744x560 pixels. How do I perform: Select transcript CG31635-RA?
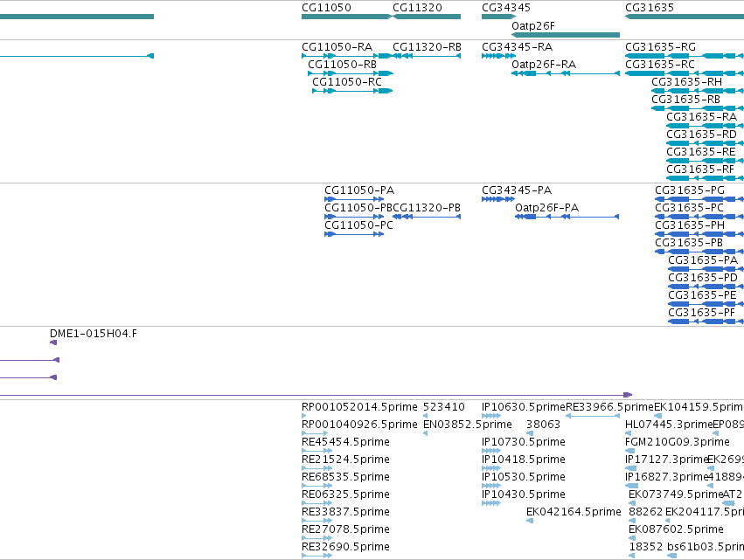point(705,126)
